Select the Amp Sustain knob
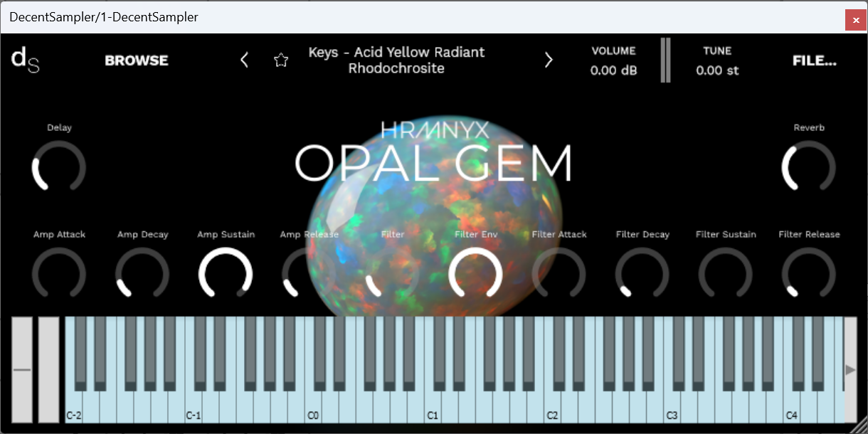Viewport: 868px width, 434px height. (226, 274)
